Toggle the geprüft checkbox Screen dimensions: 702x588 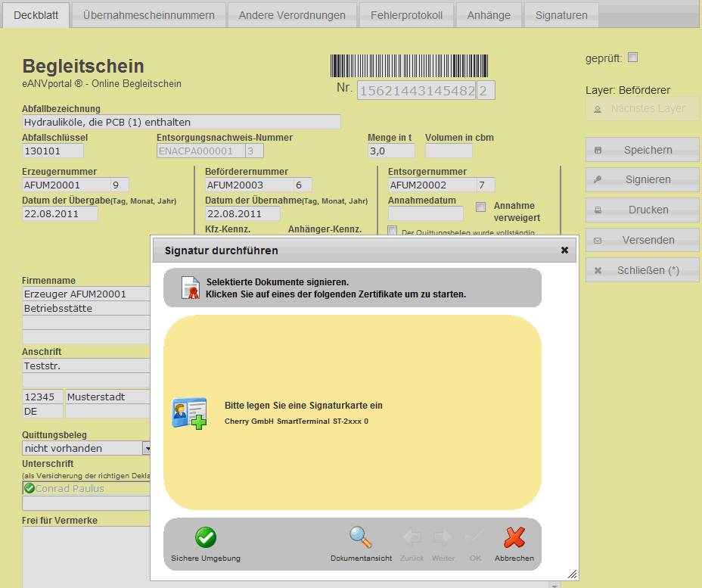(633, 58)
